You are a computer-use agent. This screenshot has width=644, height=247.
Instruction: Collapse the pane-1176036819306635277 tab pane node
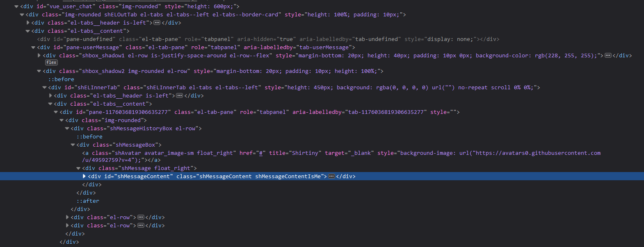(56, 112)
